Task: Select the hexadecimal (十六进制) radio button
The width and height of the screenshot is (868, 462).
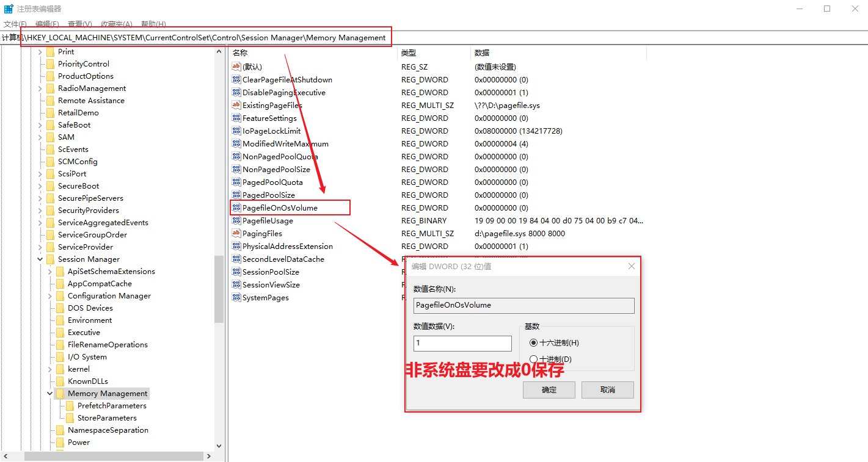Action: coord(534,343)
